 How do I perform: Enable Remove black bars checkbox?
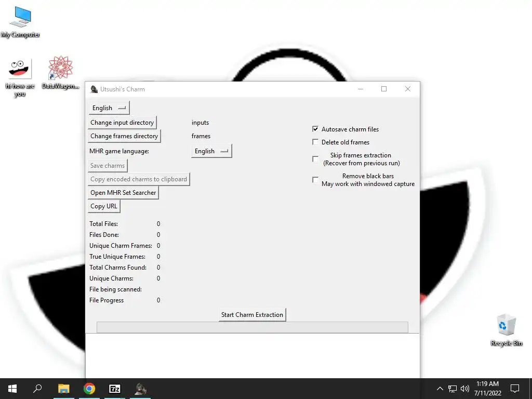coord(315,180)
